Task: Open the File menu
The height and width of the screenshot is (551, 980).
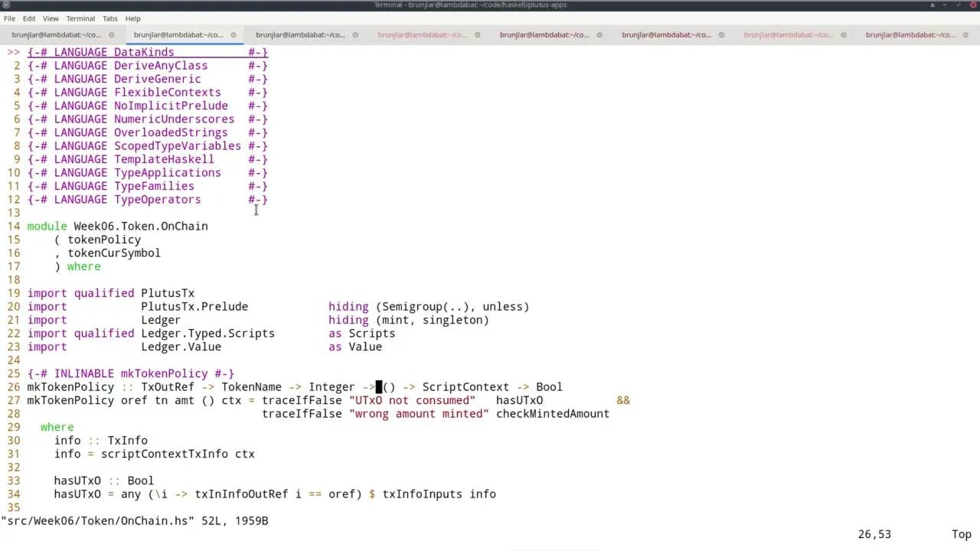Action: coord(9,18)
